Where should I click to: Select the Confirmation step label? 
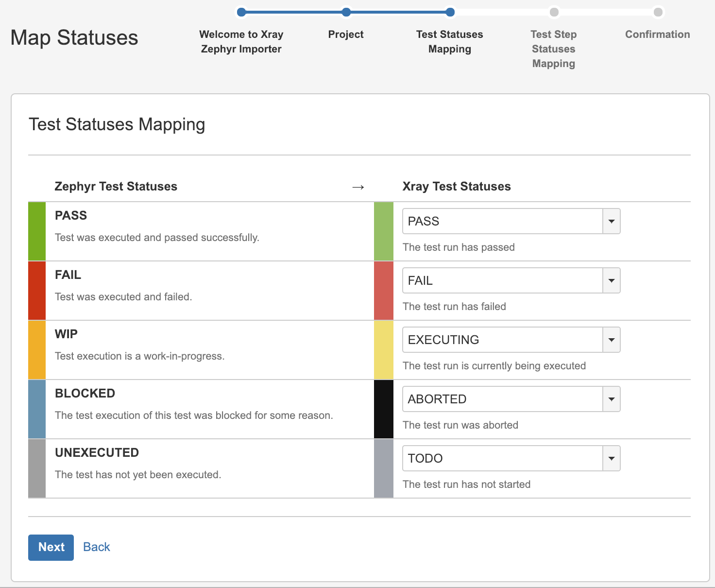coord(658,35)
